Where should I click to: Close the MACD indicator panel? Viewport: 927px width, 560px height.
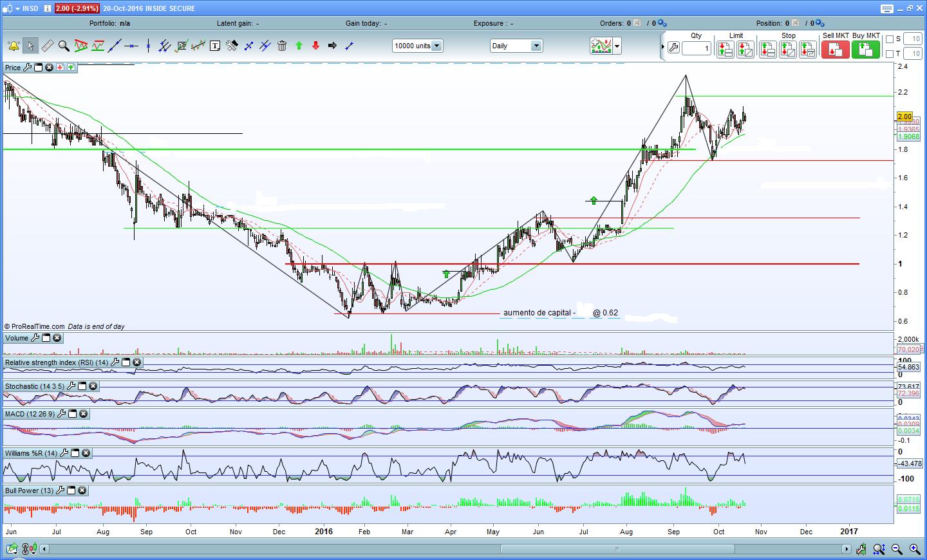(x=83, y=414)
